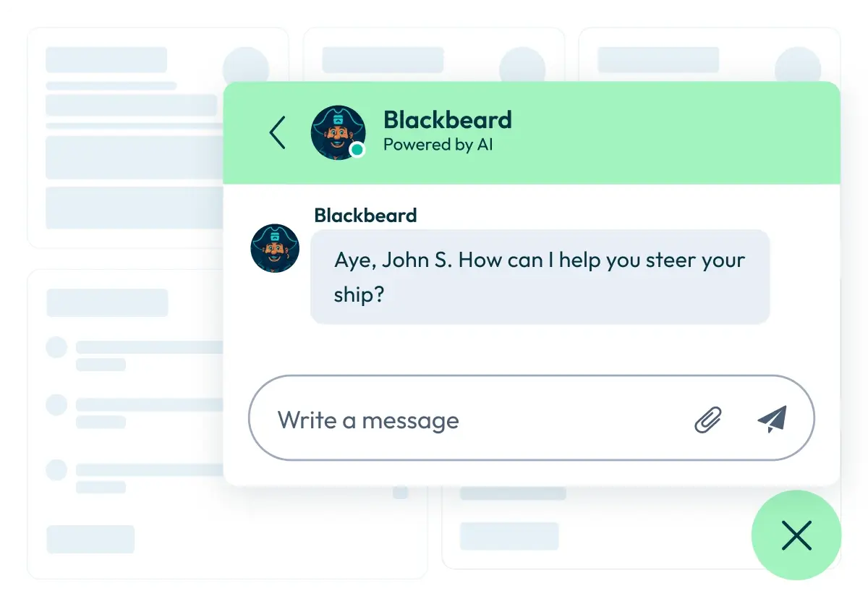
Task: Select the second list item circle in the lower-left card
Action: point(56,404)
